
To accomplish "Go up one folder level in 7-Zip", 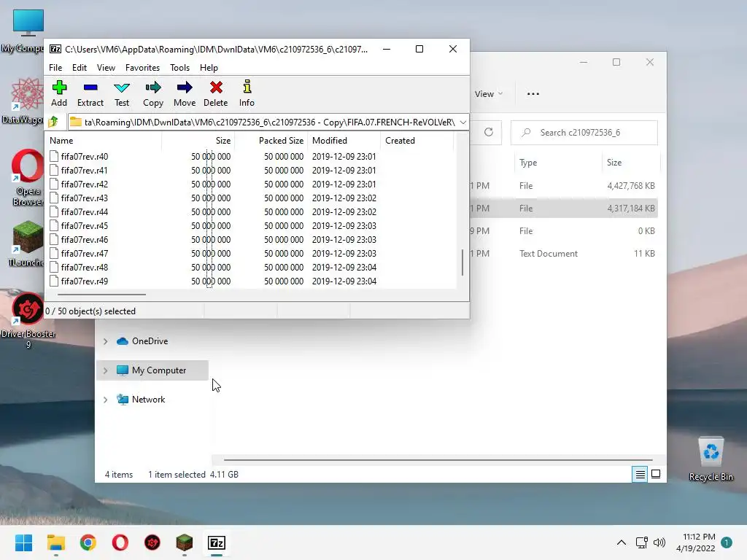I will point(53,122).
